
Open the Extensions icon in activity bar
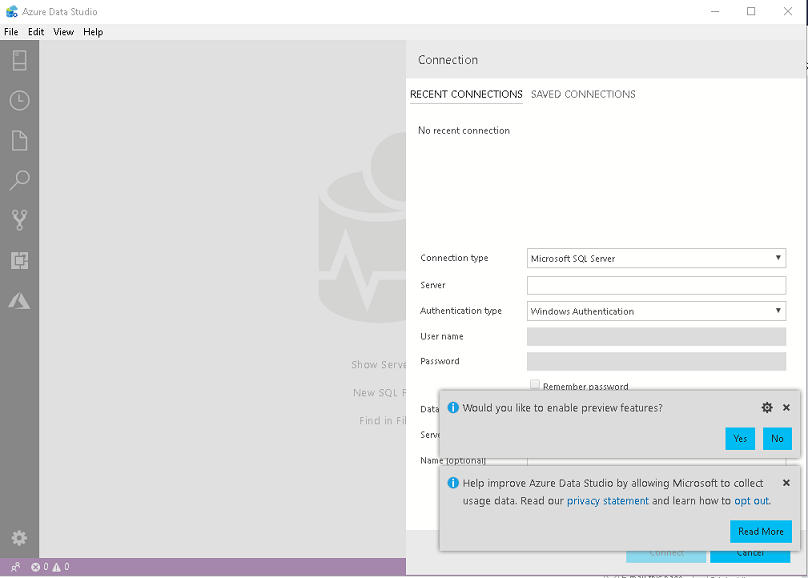pyautogui.click(x=19, y=261)
